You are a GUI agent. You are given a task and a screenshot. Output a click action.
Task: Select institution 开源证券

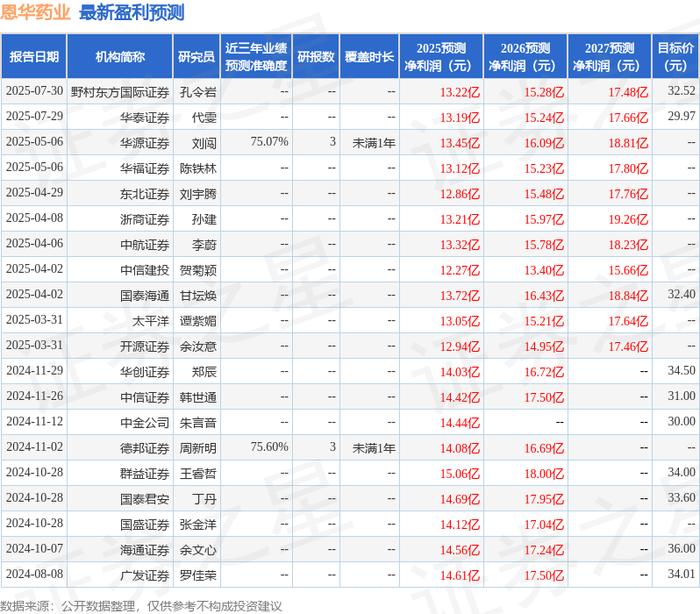(x=145, y=347)
